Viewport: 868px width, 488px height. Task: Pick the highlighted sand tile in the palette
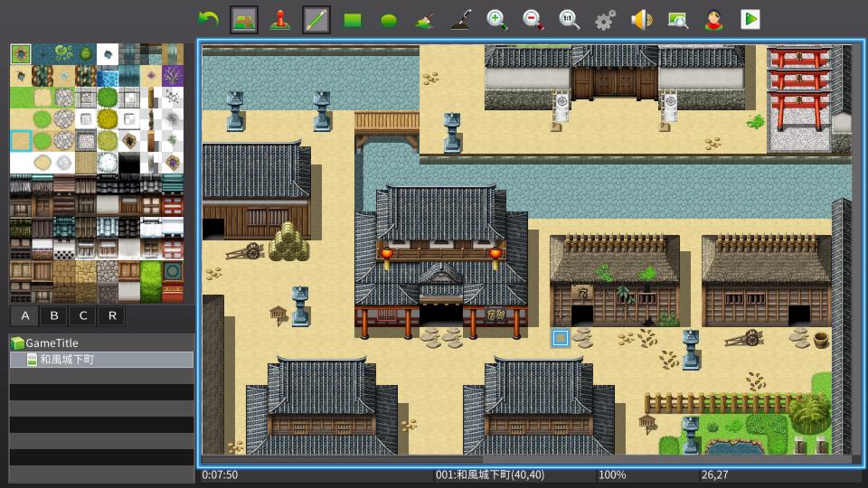[x=21, y=141]
